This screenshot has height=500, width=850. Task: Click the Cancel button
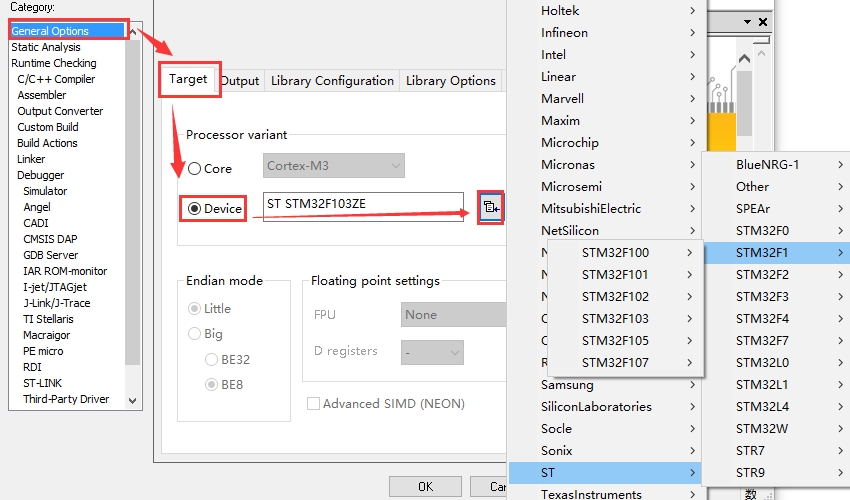(x=488, y=487)
